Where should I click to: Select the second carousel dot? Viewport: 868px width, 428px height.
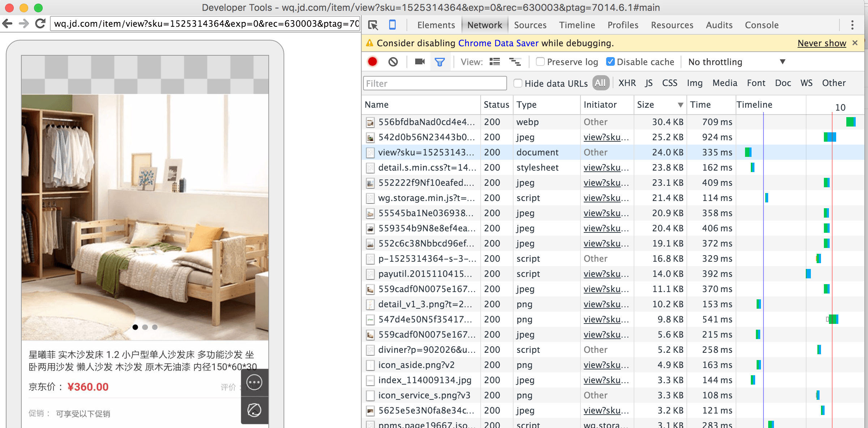145,327
